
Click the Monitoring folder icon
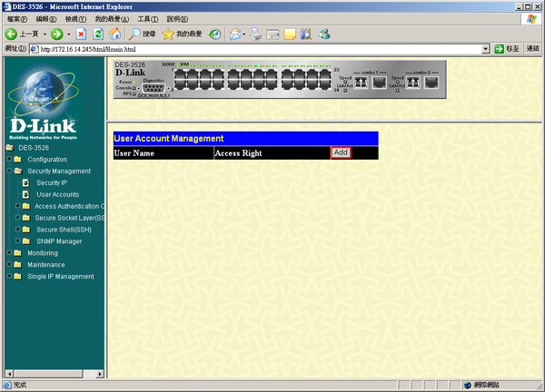18,253
